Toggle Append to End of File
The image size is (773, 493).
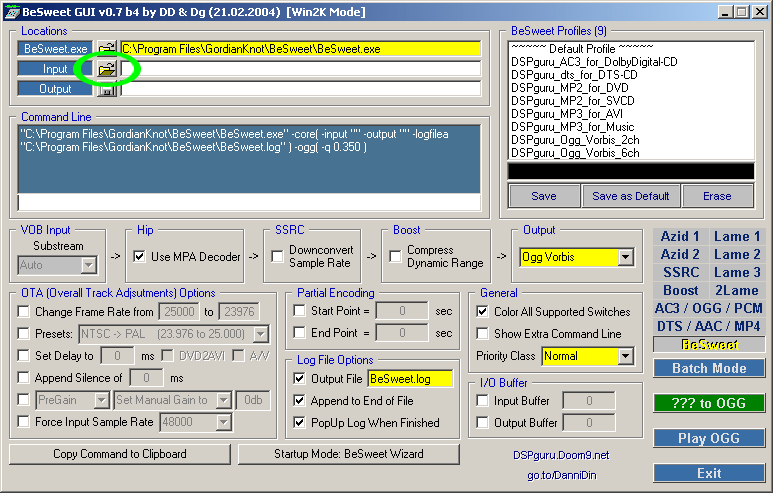[x=299, y=400]
